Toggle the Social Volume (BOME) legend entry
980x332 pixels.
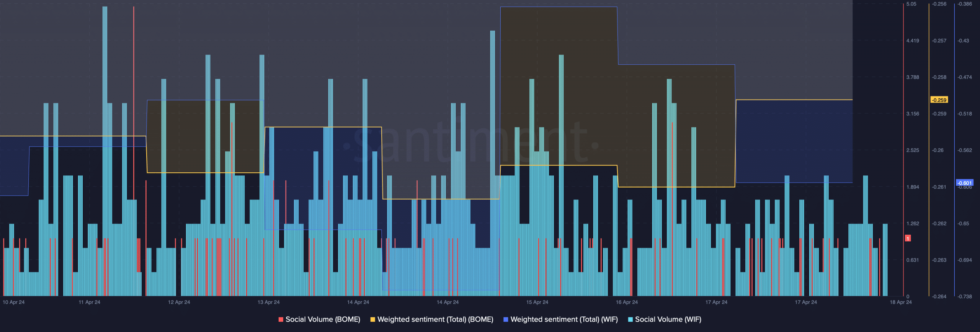point(319,319)
